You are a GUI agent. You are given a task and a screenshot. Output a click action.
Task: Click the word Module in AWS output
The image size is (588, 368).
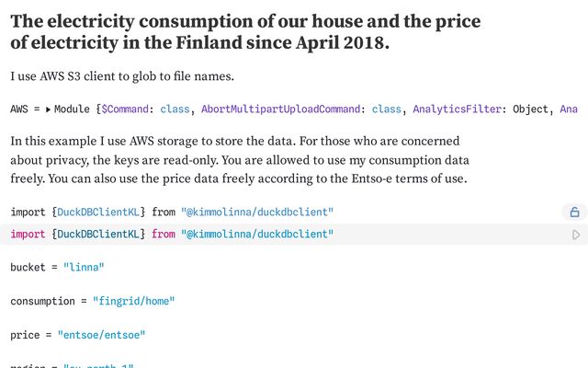(x=72, y=109)
